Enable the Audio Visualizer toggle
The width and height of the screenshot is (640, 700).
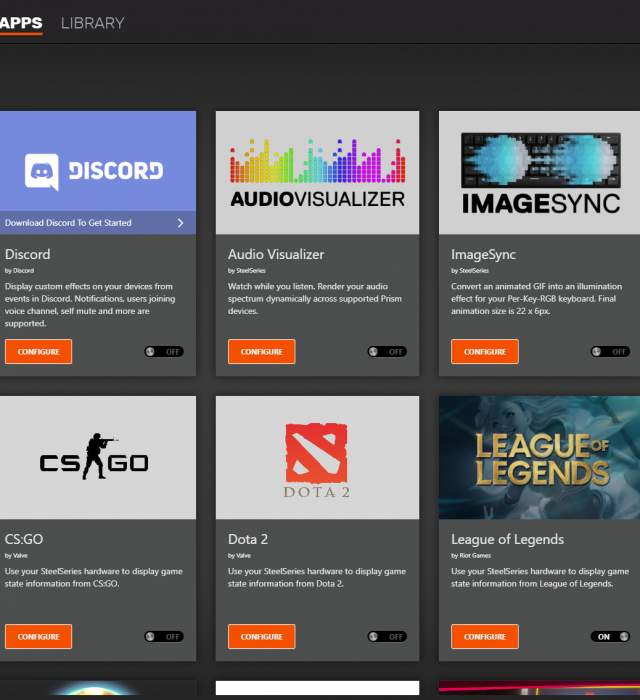(386, 352)
